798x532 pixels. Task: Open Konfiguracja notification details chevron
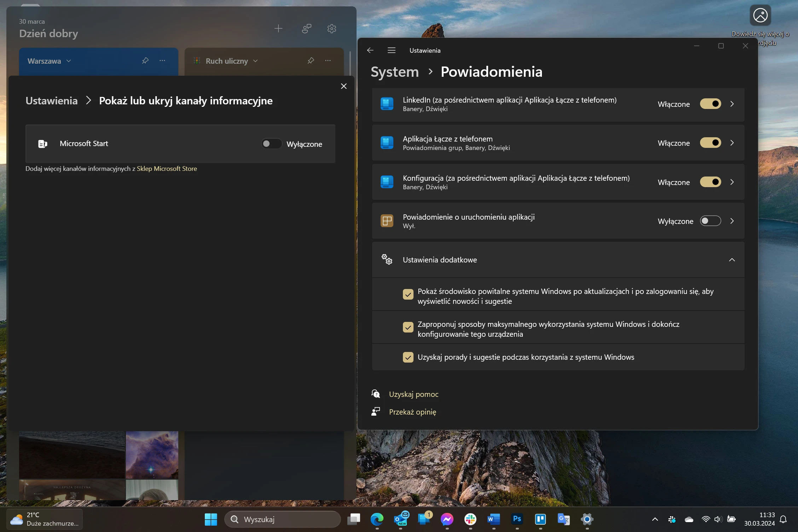pos(732,182)
